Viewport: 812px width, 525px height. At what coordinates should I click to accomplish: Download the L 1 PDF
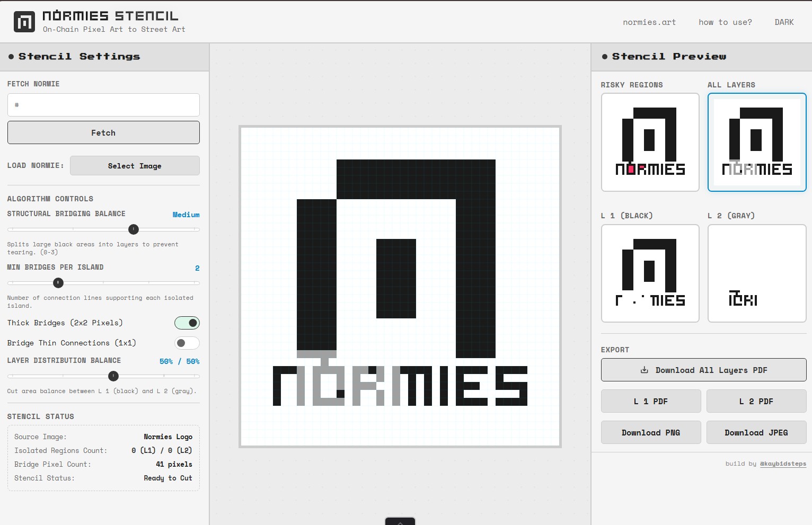(651, 401)
